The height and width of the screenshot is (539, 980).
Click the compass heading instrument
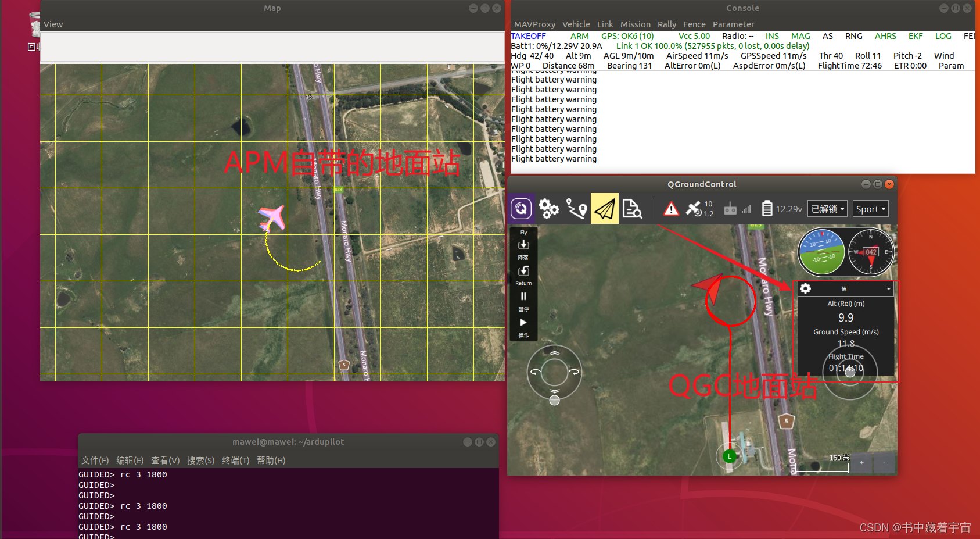tap(871, 252)
